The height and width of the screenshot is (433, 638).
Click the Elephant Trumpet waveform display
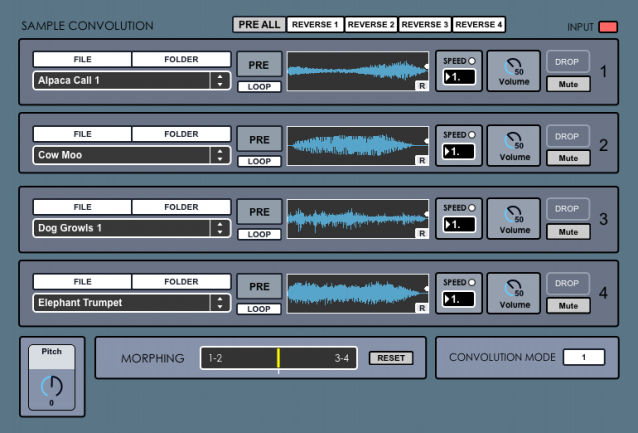pos(358,293)
